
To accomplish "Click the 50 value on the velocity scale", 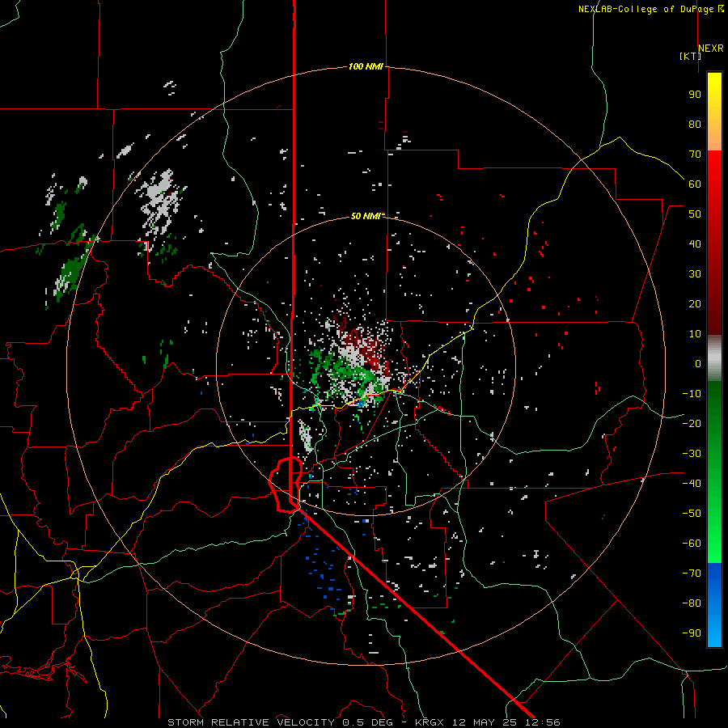I will coord(695,214).
